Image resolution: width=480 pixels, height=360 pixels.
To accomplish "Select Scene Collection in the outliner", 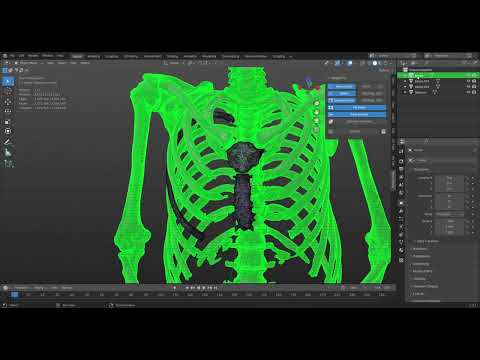I will (420, 70).
